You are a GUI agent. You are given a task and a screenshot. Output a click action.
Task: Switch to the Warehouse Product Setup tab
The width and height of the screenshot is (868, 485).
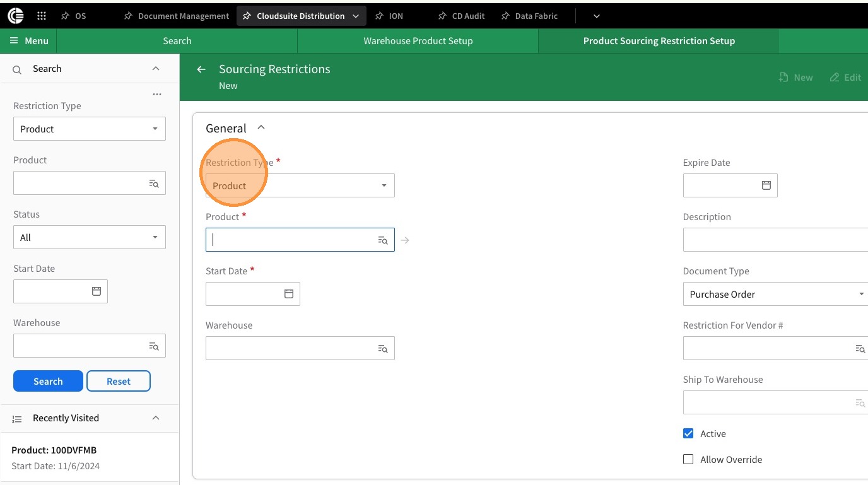[418, 40]
